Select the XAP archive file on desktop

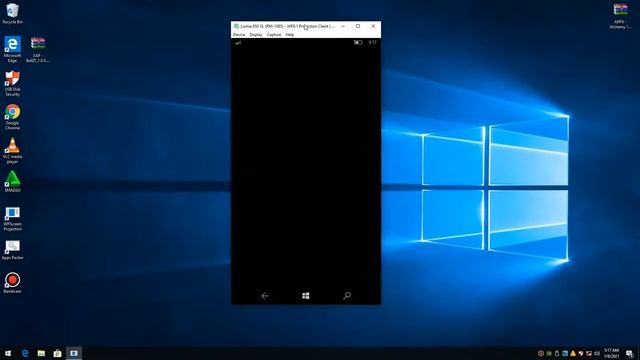click(x=38, y=49)
